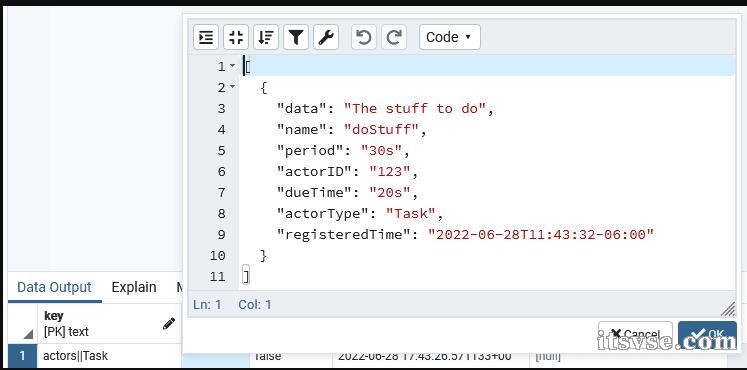
Task: Open the Code mode dropdown
Action: (450, 37)
